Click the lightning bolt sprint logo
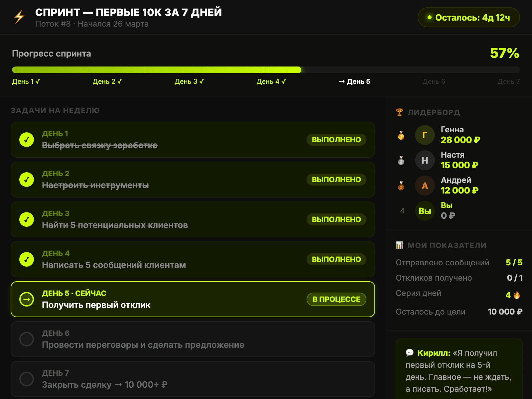 [x=19, y=17]
